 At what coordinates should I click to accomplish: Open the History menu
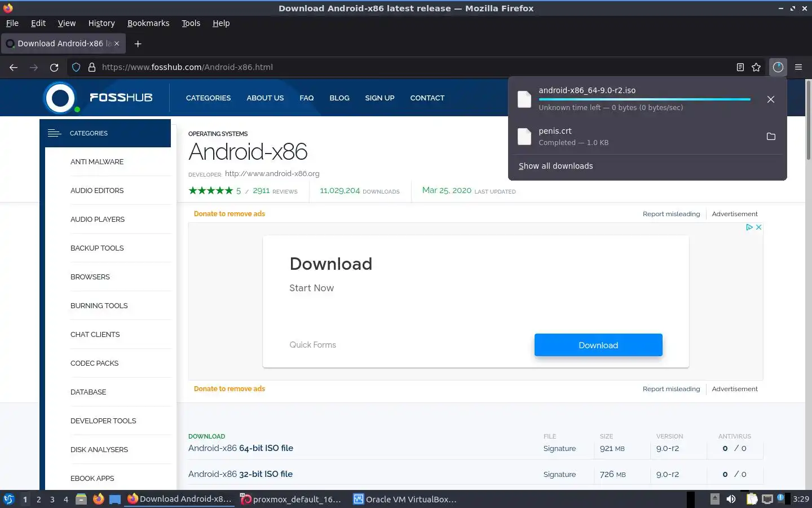(x=101, y=23)
